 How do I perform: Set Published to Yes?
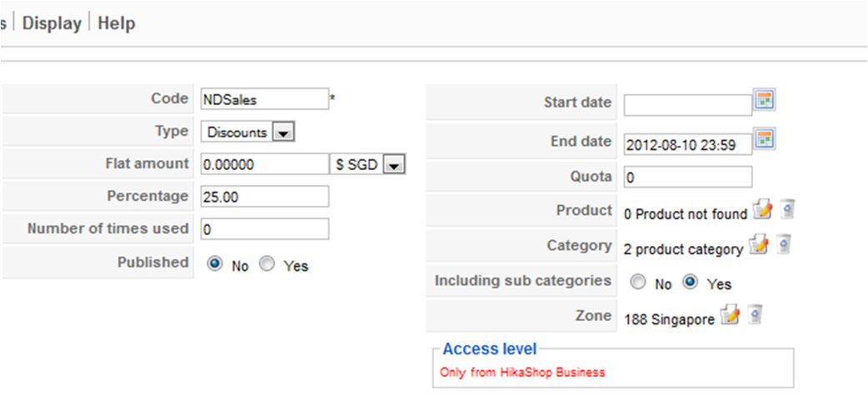pyautogui.click(x=267, y=264)
